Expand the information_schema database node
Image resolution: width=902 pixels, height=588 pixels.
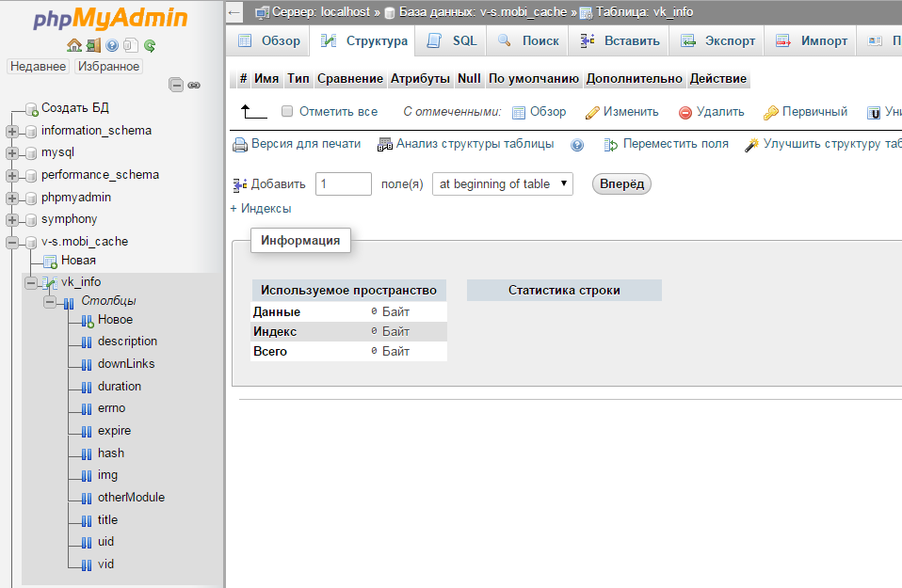pyautogui.click(x=12, y=131)
